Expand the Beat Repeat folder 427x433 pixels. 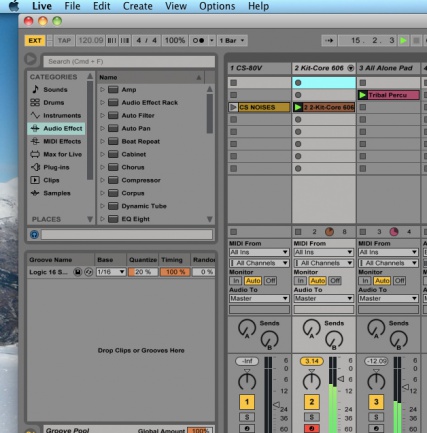click(x=102, y=141)
